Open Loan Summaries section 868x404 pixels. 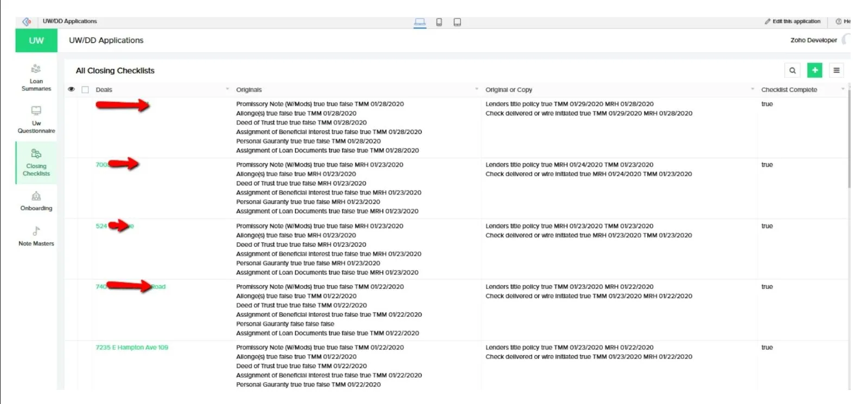(36, 78)
